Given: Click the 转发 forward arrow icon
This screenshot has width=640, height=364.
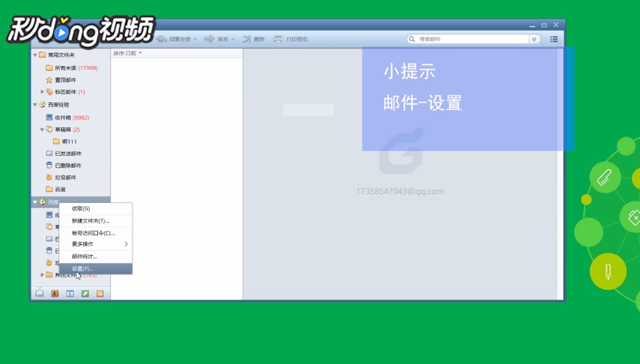Looking at the screenshot, I should (x=210, y=39).
